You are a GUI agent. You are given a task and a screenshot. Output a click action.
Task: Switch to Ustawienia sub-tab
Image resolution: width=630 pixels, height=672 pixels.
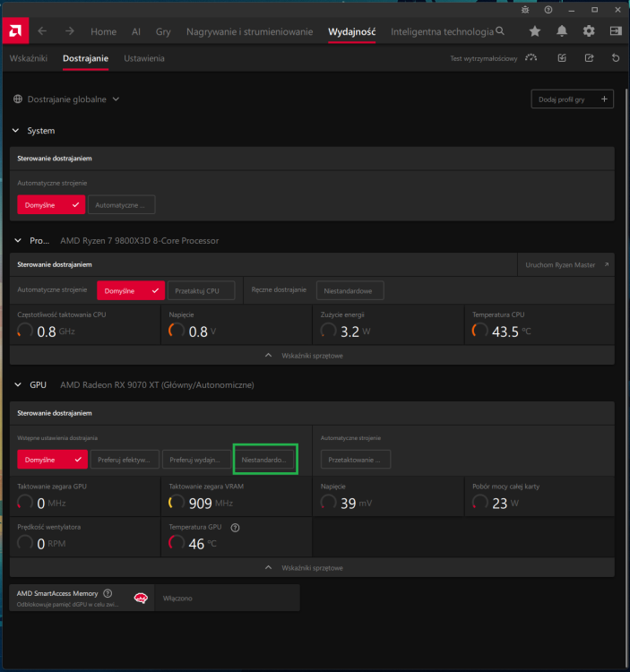[144, 58]
